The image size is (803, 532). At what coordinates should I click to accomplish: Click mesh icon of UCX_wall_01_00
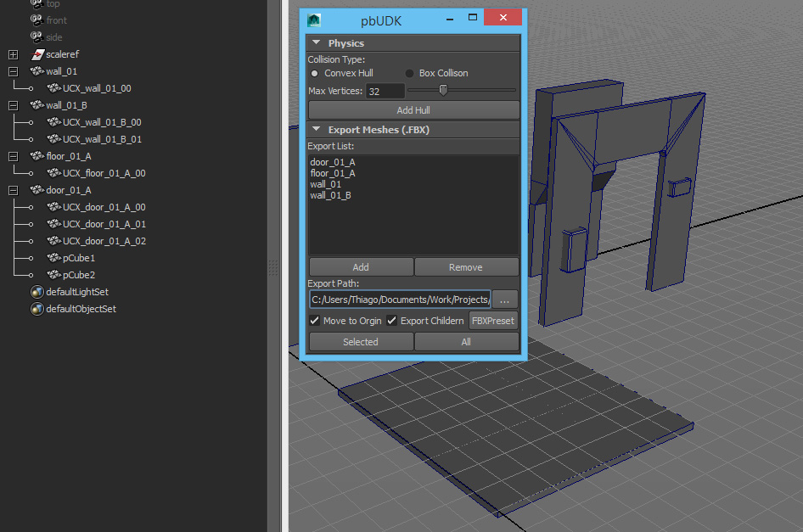(x=53, y=88)
